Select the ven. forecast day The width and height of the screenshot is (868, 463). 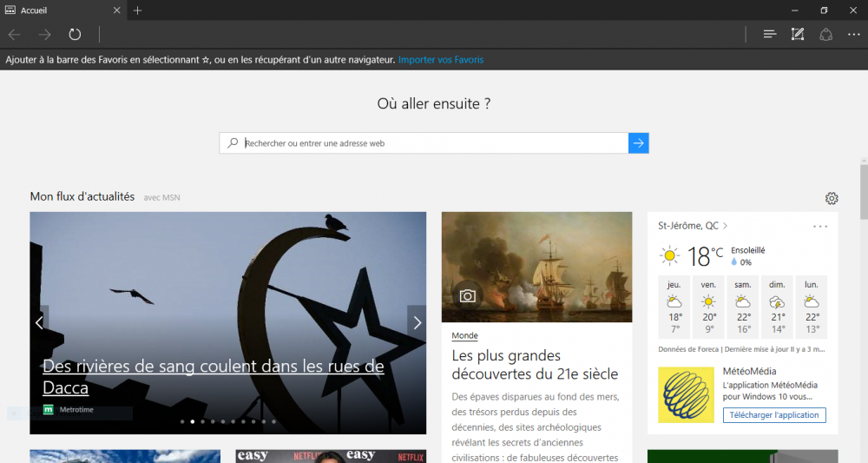pyautogui.click(x=708, y=307)
